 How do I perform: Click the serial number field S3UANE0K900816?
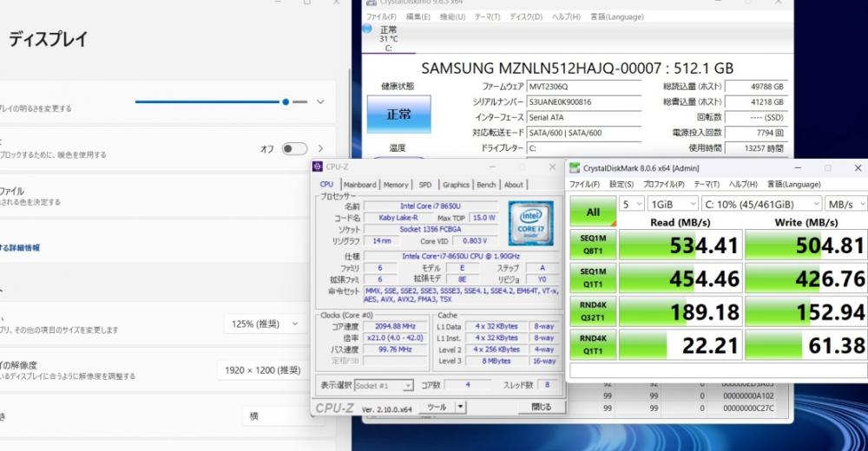pos(584,101)
